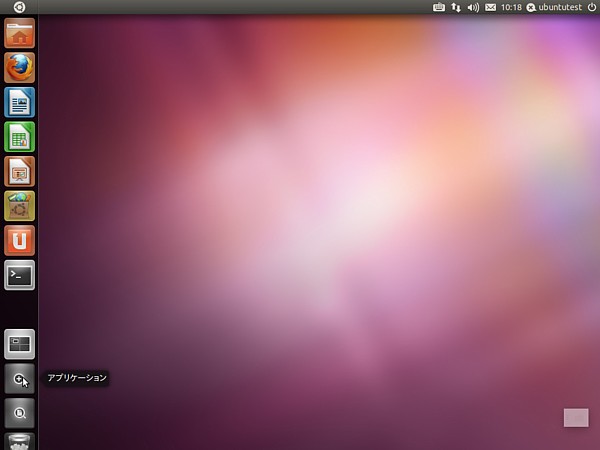This screenshot has width=600, height=450.
Task: Open the Applications lens
Action: tap(20, 379)
